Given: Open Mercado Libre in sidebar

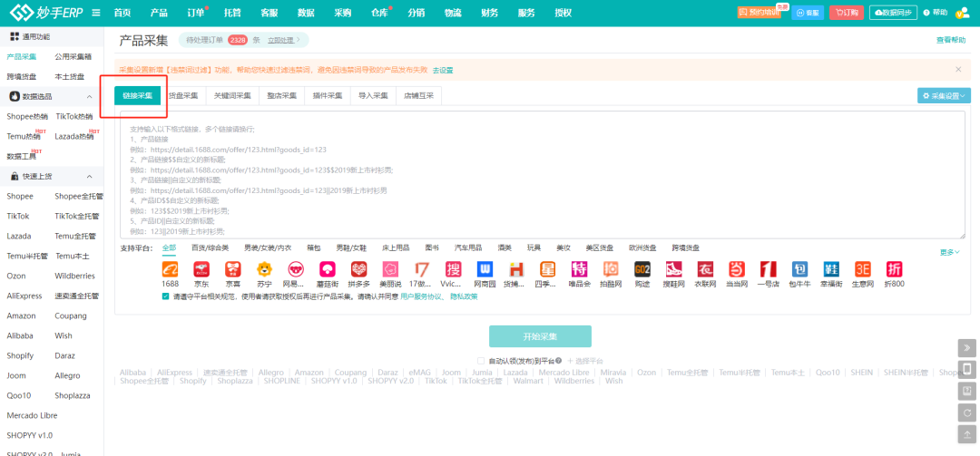Looking at the screenshot, I should click(32, 415).
